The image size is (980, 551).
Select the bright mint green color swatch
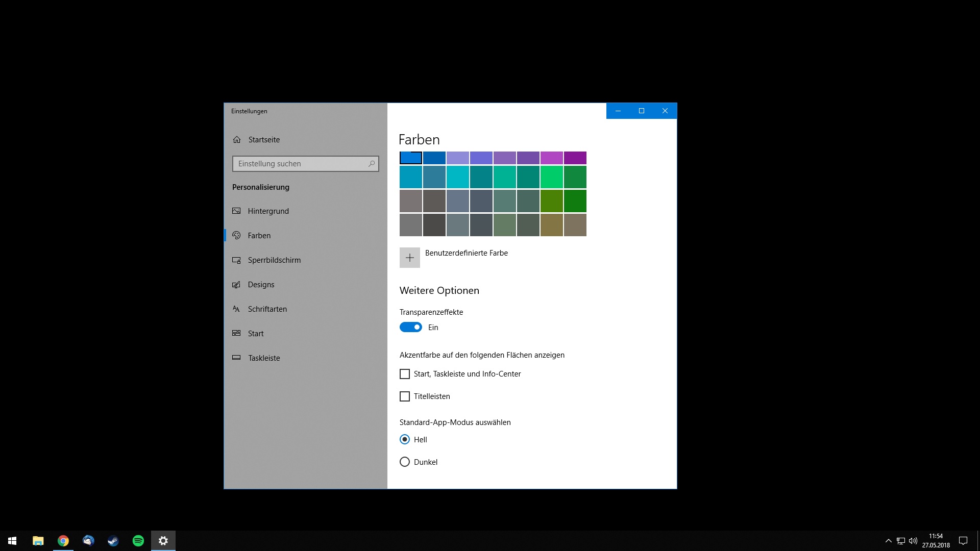[x=552, y=177]
